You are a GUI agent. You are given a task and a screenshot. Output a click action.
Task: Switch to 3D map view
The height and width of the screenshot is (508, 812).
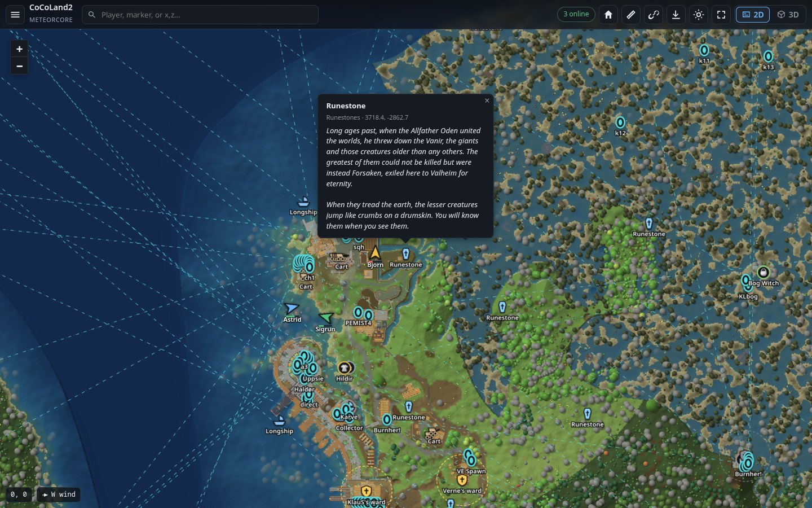coord(788,15)
